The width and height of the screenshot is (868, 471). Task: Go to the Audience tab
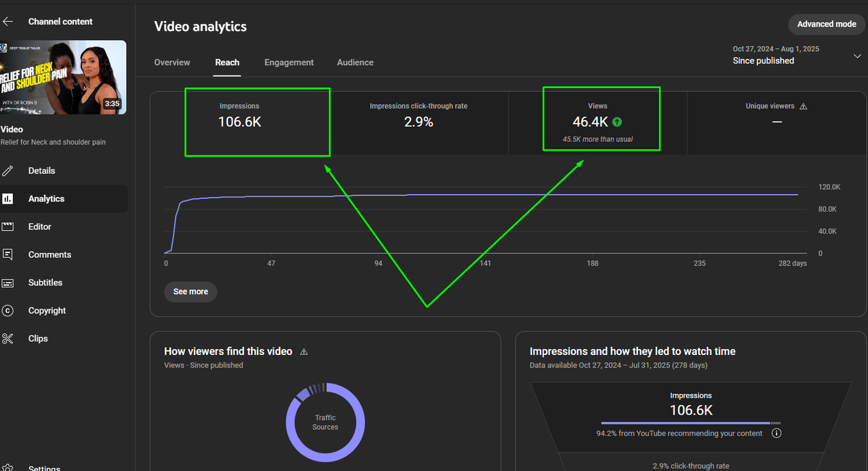(x=355, y=62)
